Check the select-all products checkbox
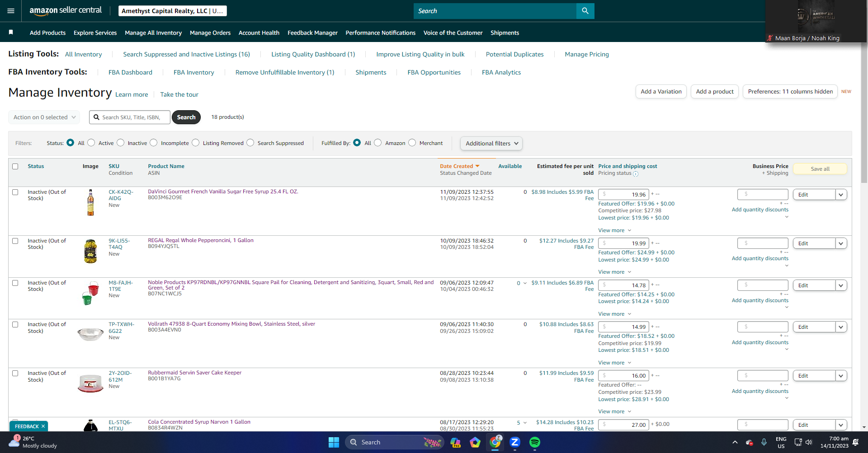The height and width of the screenshot is (453, 868). coord(15,166)
